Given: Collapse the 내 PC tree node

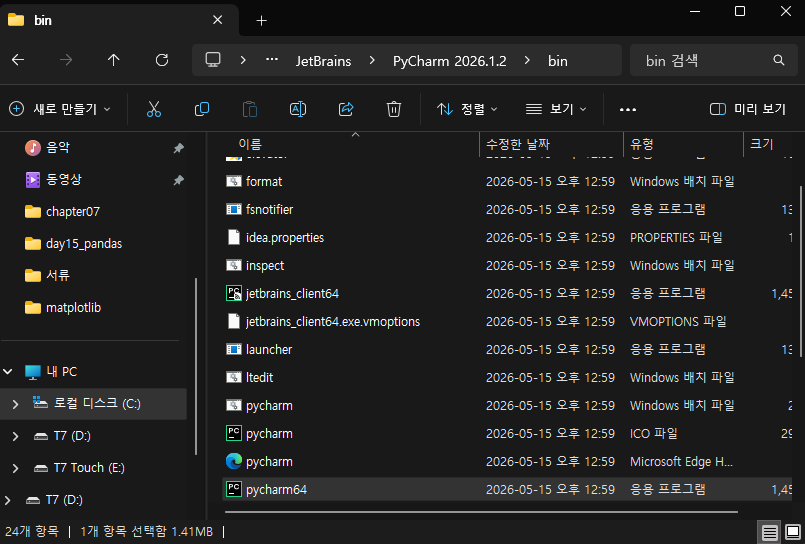Looking at the screenshot, I should point(8,371).
